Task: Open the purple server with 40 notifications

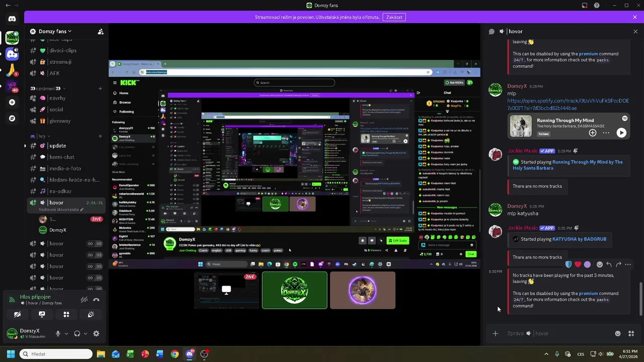Action: (12, 86)
